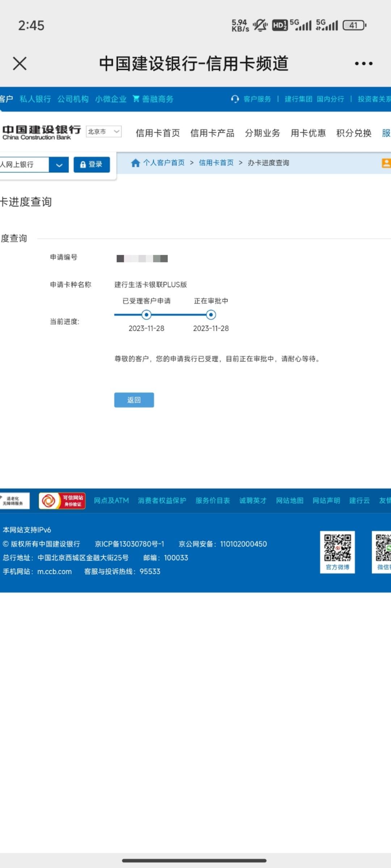The height and width of the screenshot is (868, 391).
Task: Click m.ccb.com mobile site text
Action: (x=54, y=571)
